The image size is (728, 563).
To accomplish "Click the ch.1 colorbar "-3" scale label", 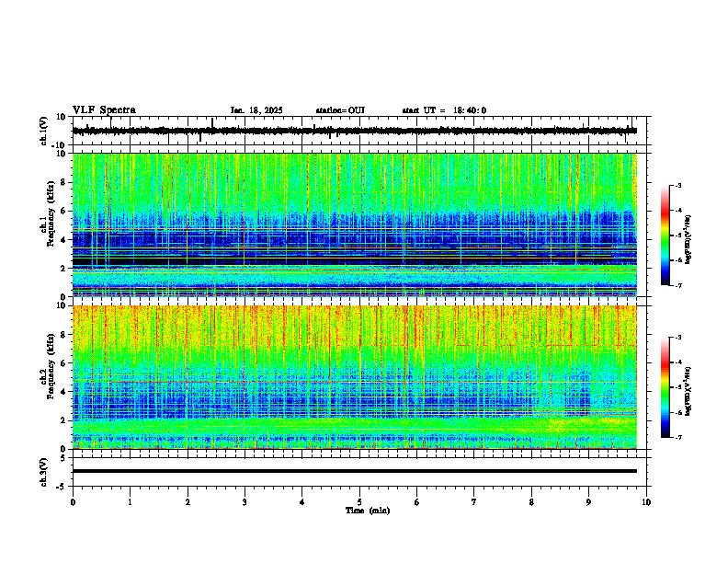I will [677, 186].
